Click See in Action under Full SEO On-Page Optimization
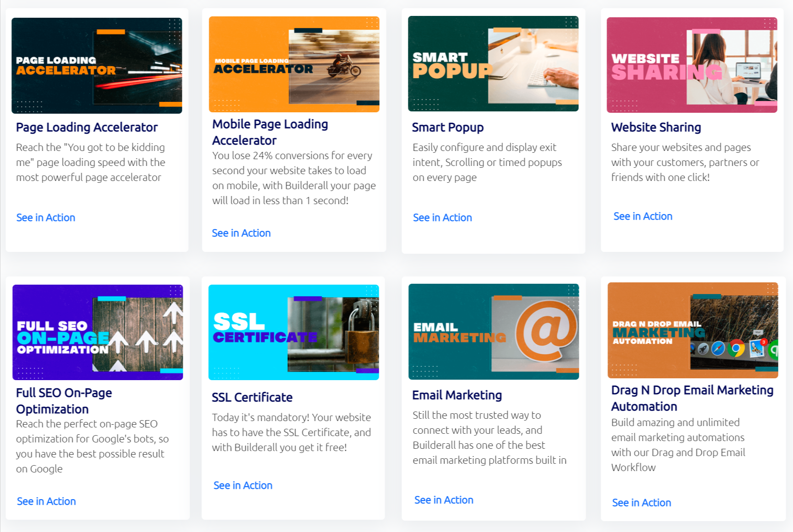The width and height of the screenshot is (793, 532). [46, 502]
